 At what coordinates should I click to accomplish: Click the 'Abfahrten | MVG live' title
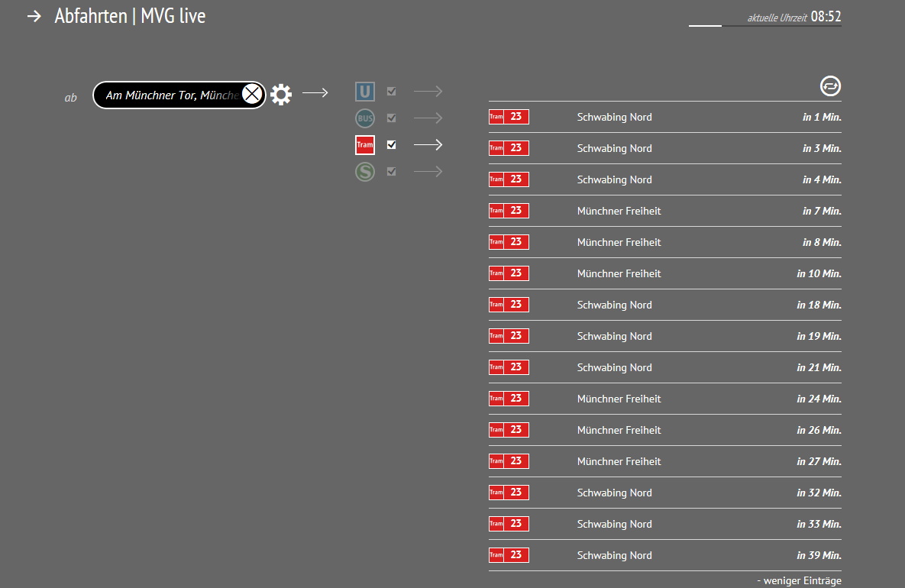point(130,16)
